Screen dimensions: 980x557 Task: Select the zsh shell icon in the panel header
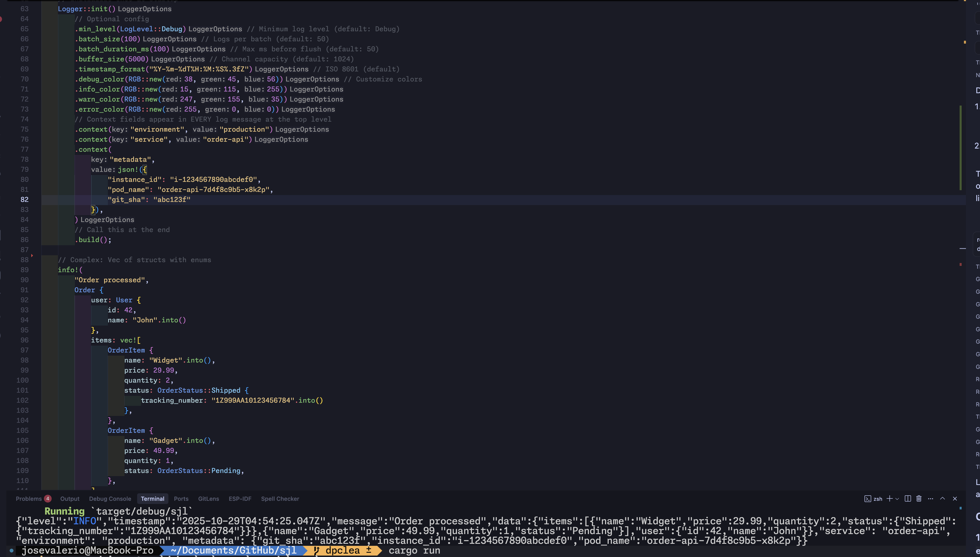(868, 499)
